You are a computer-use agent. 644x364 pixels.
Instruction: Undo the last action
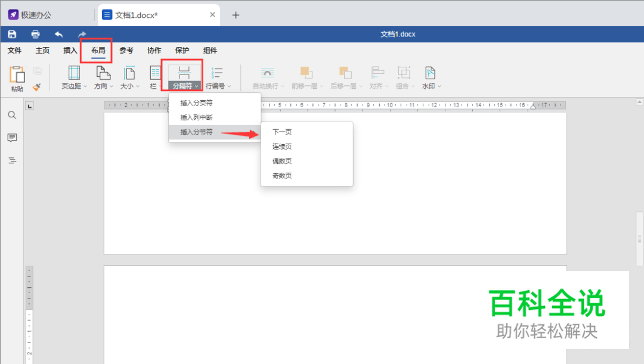(59, 34)
